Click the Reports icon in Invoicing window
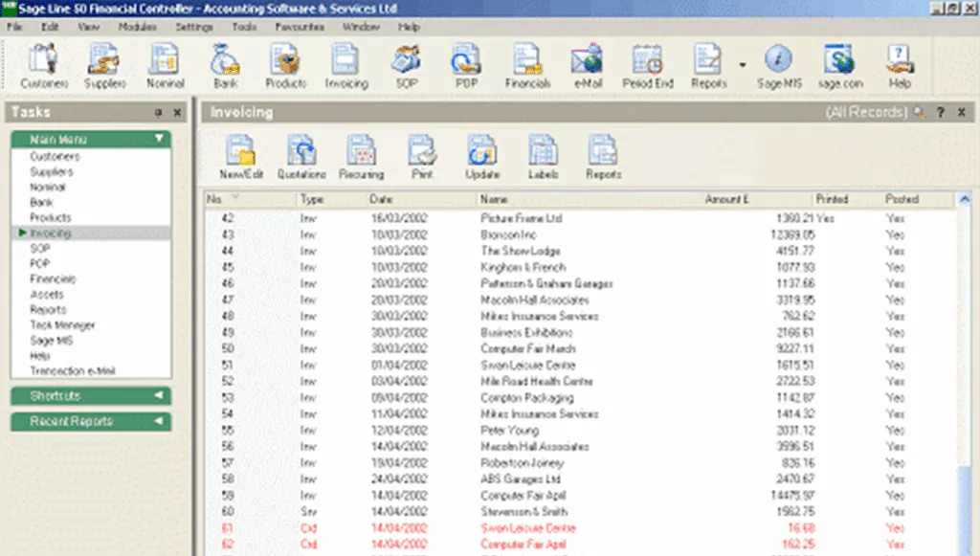 pos(603,158)
